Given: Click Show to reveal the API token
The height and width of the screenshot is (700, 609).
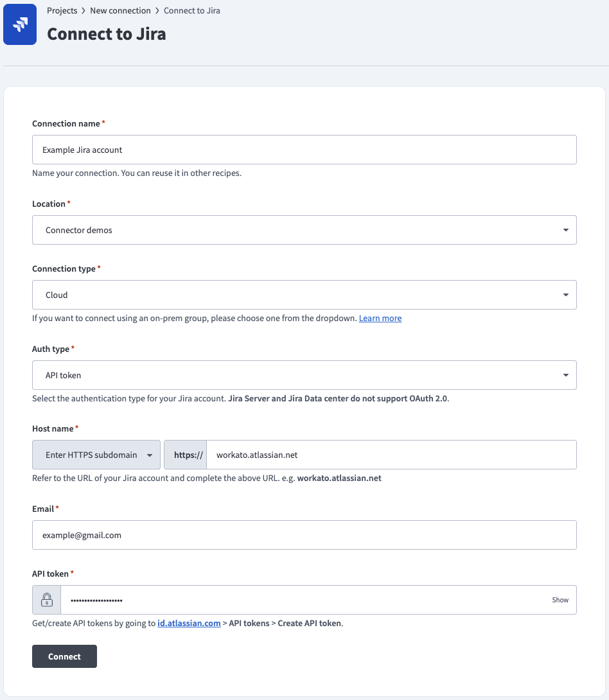Looking at the screenshot, I should [x=560, y=599].
